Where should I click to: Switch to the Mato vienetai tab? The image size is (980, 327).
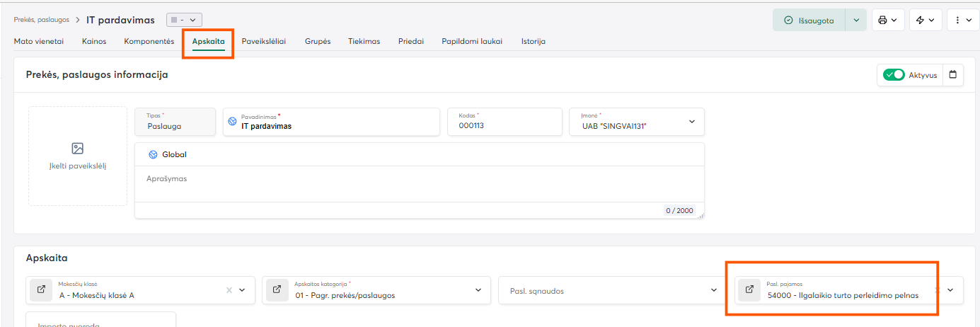pos(39,41)
